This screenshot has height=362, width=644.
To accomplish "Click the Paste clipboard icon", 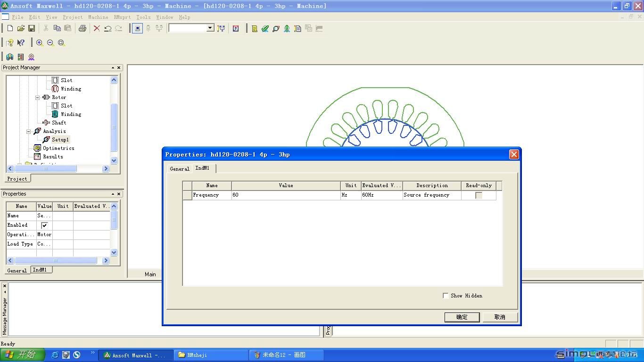I will click(68, 28).
